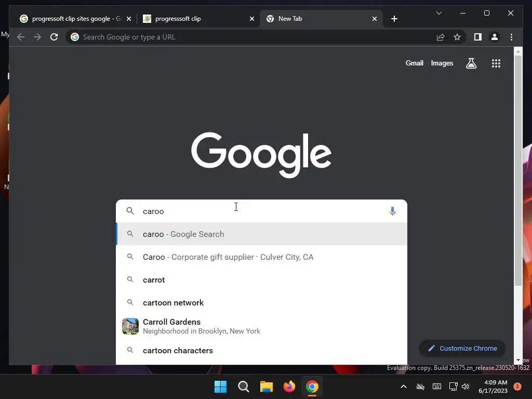This screenshot has height=399, width=532.
Task: Open the tab search dropdown chevron
Action: [x=438, y=13]
